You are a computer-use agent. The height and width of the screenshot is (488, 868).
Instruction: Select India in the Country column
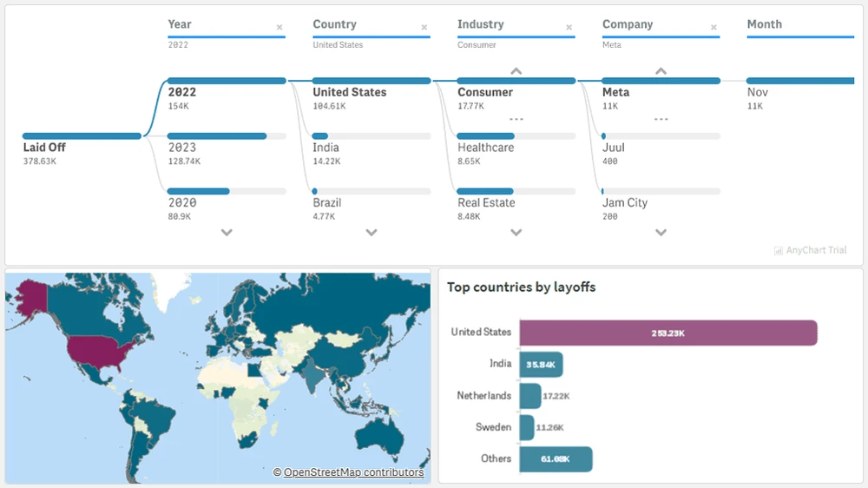(x=326, y=148)
